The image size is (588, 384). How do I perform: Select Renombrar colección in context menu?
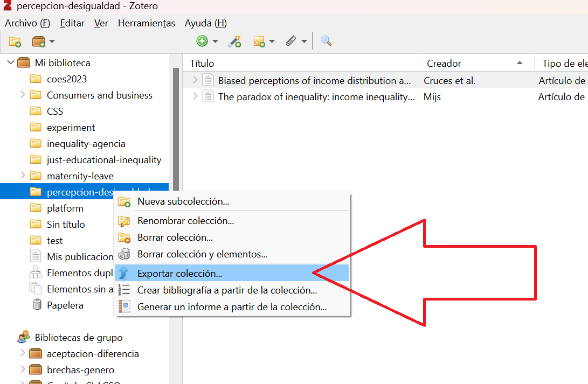pyautogui.click(x=185, y=221)
